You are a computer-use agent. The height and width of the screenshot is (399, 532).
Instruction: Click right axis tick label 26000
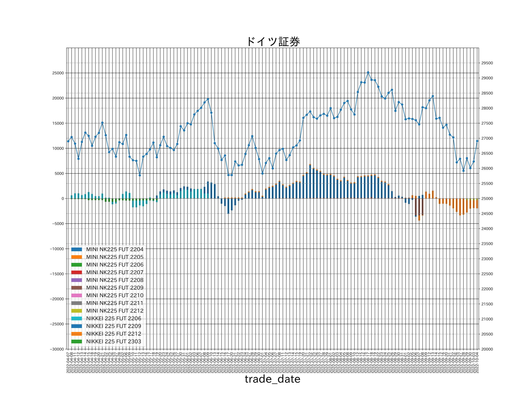tap(487, 169)
